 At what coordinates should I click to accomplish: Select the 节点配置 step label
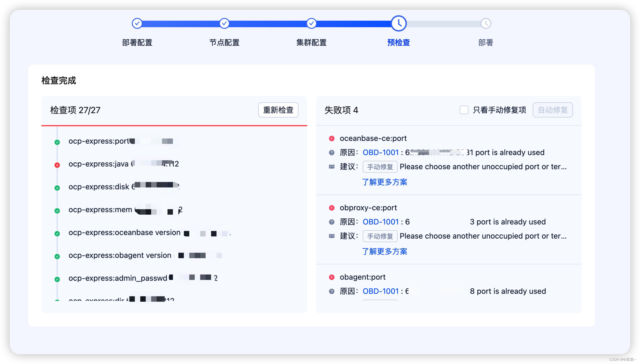coord(224,43)
